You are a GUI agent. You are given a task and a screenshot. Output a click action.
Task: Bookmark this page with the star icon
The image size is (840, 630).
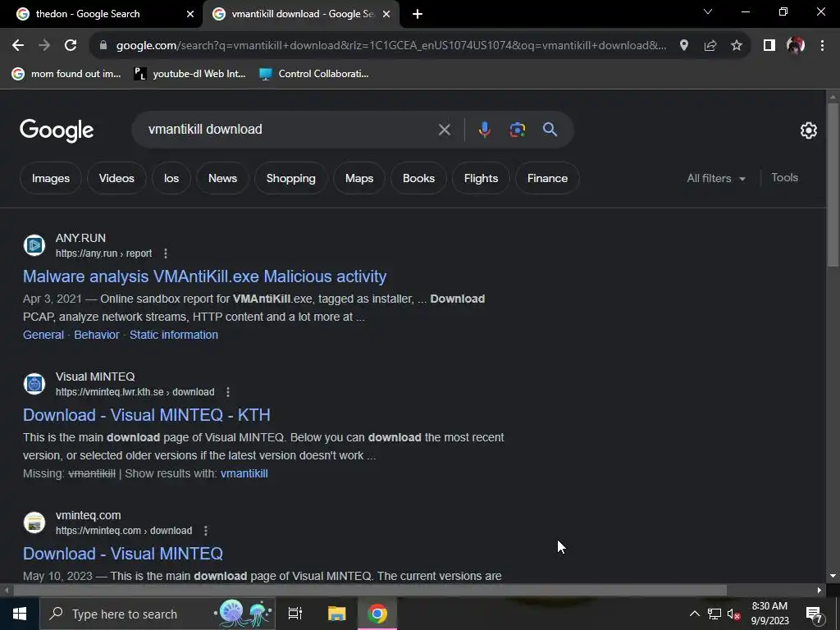(x=737, y=46)
